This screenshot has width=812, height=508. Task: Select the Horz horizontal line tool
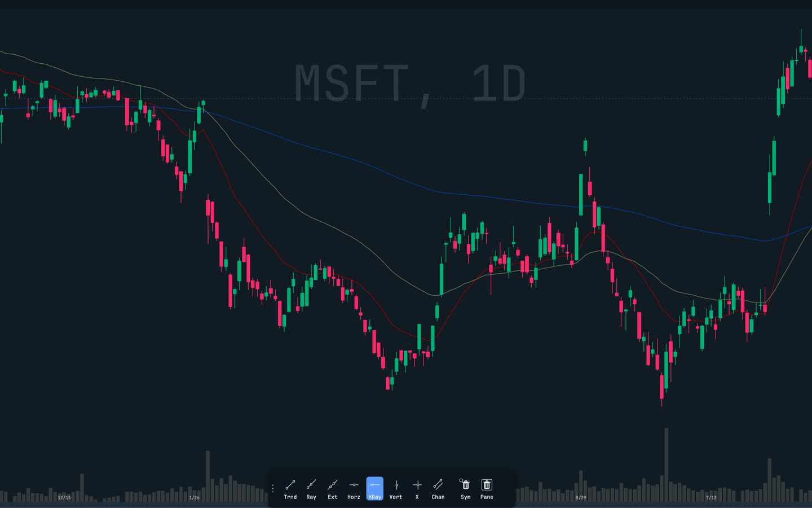(354, 489)
